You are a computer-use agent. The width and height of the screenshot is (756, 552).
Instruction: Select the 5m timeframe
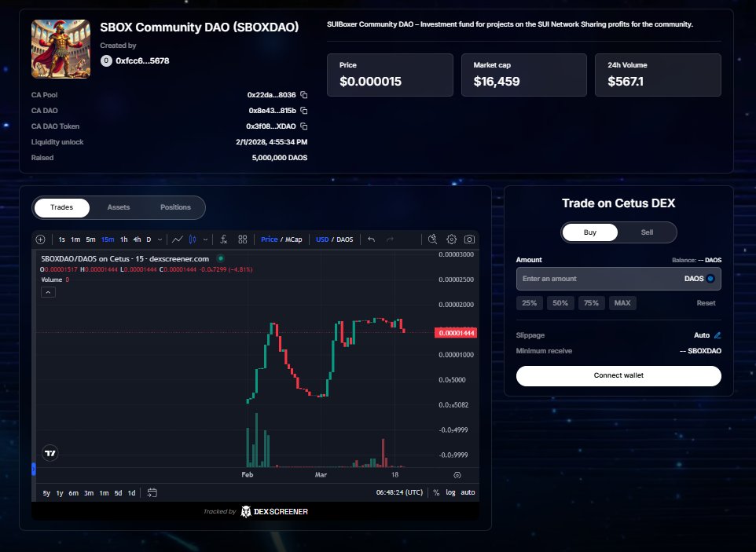click(x=90, y=239)
